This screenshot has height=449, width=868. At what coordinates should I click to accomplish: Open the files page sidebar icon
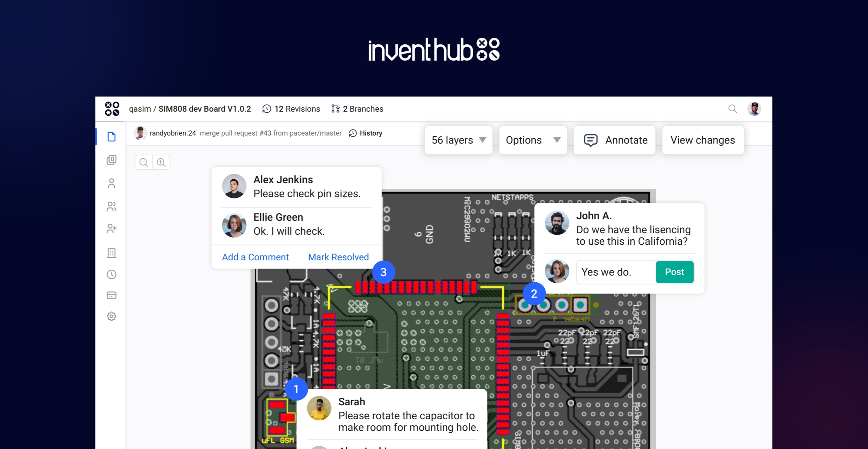111,137
